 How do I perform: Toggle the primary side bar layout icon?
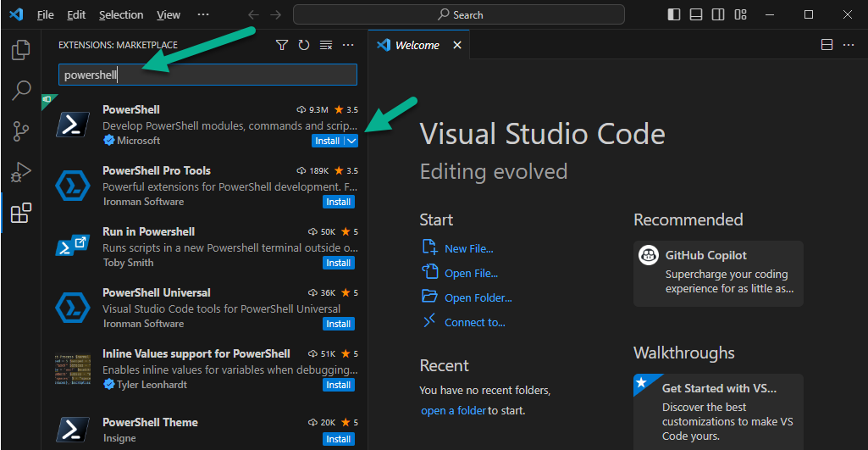tap(674, 15)
